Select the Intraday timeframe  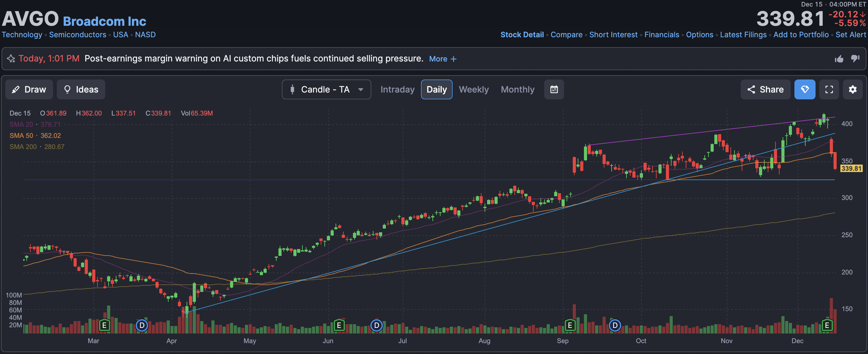tap(397, 89)
